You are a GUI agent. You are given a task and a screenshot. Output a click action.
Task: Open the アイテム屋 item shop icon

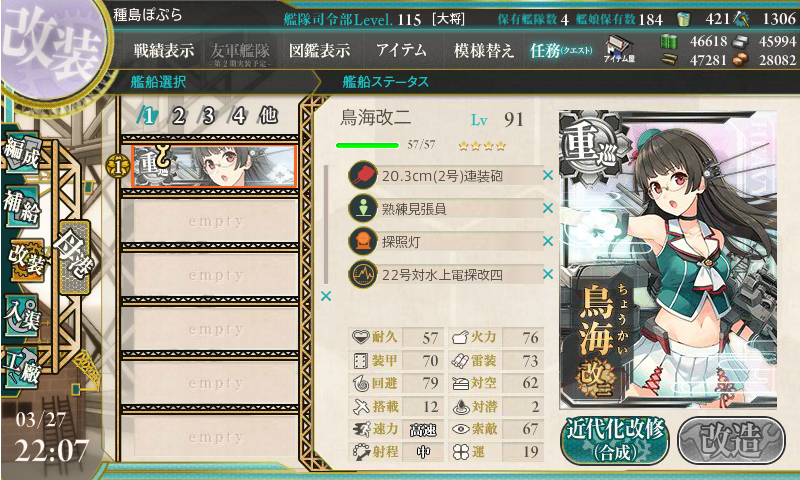click(619, 50)
